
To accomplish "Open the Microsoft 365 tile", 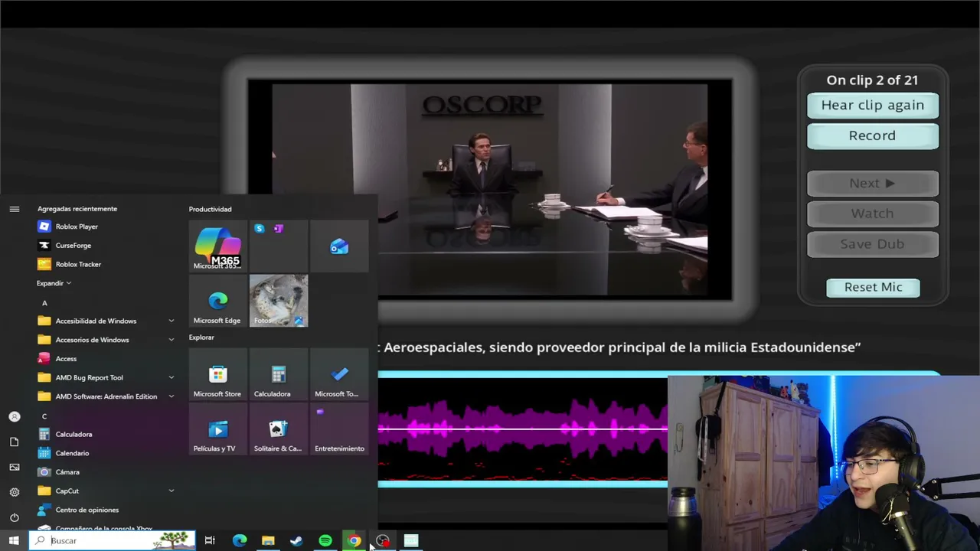I will 217,246.
